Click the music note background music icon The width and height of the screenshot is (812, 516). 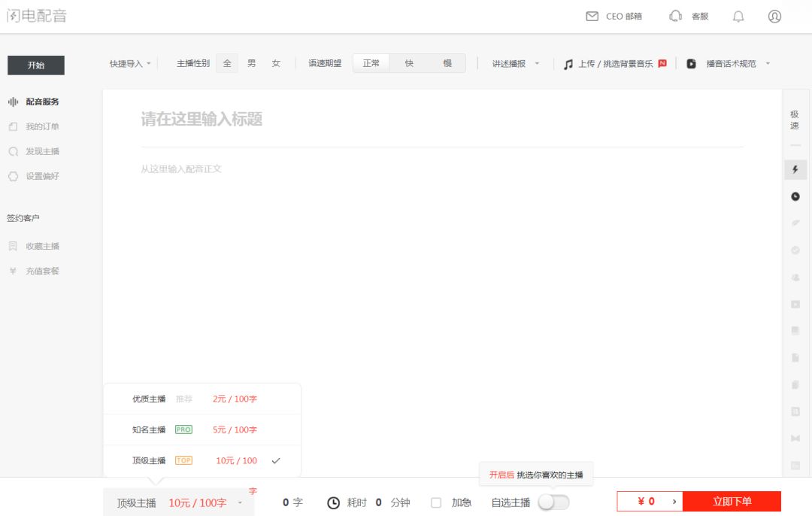click(568, 64)
